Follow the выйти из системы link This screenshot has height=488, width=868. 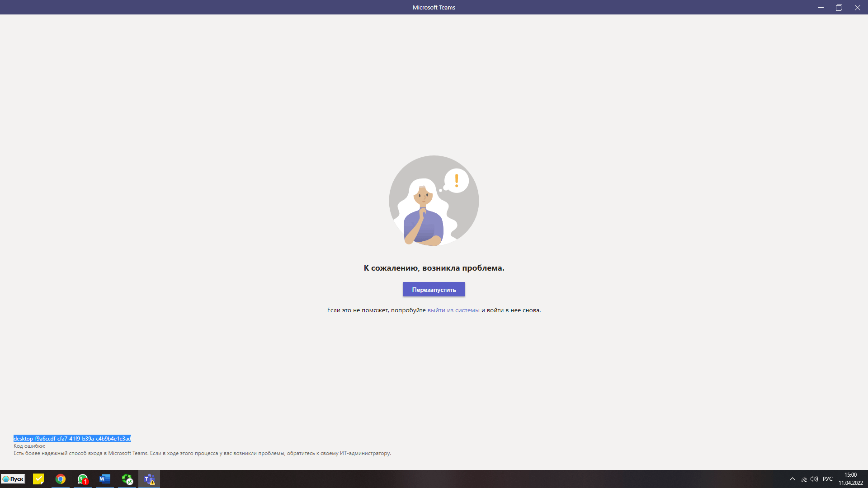[x=453, y=310]
